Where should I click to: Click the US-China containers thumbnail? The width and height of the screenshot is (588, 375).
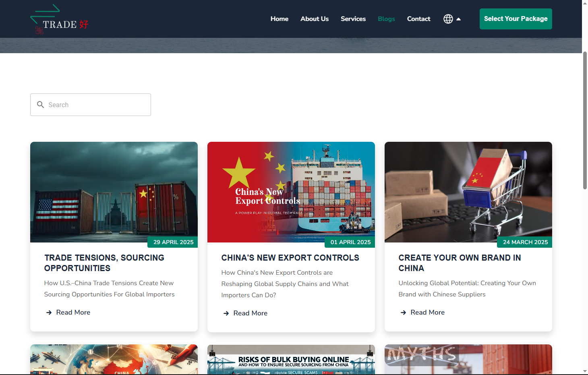click(114, 192)
